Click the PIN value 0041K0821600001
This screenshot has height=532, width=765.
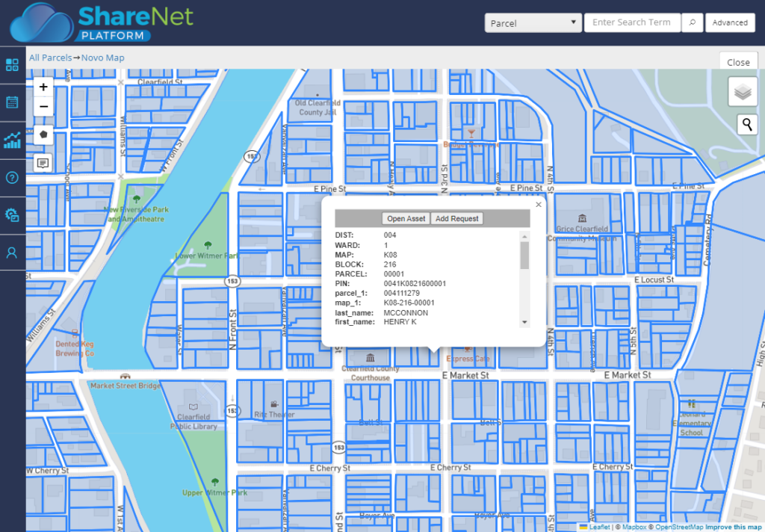[x=415, y=284]
